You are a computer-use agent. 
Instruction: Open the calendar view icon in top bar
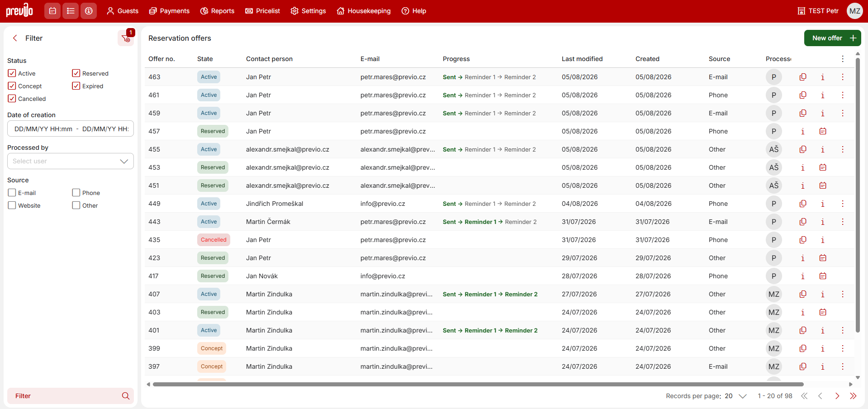(x=52, y=11)
